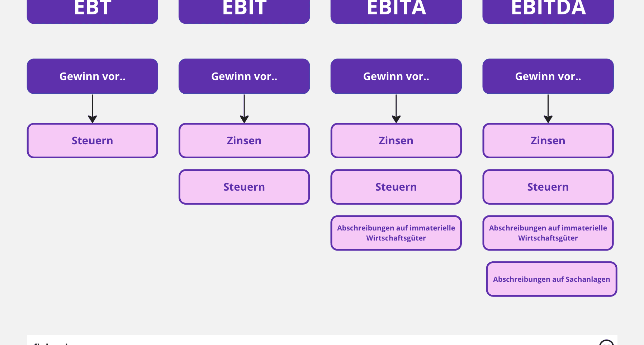
Task: Click the round icon at bottom right
Action: click(x=606, y=343)
